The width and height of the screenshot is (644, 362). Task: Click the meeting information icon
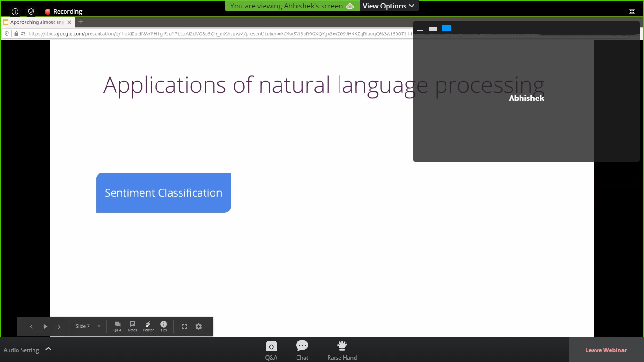coord(15,11)
